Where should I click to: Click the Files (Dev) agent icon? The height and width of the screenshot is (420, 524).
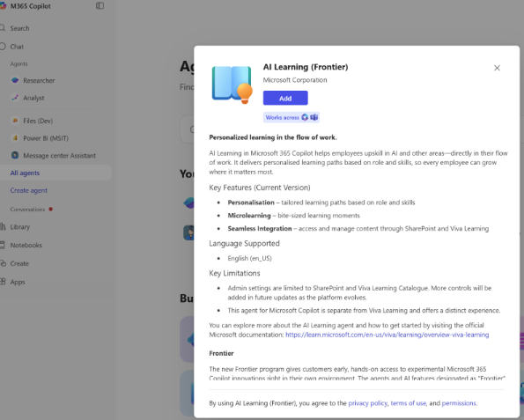[x=15, y=121]
